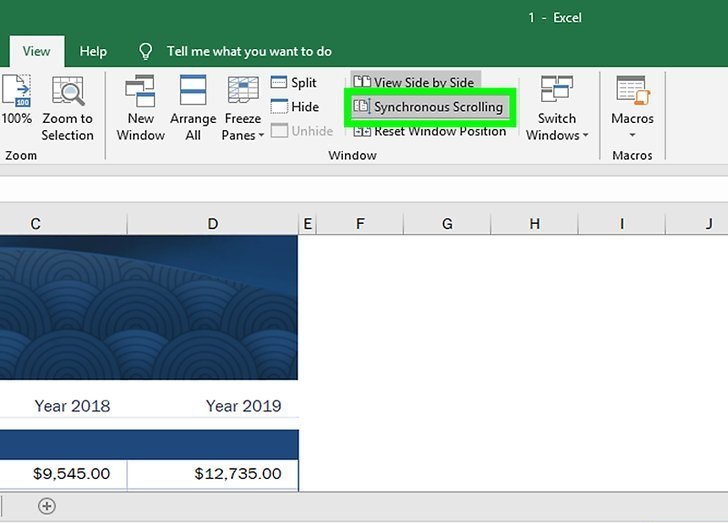Click Reset Window Position
Viewport: 728px width, 523px height.
point(430,131)
